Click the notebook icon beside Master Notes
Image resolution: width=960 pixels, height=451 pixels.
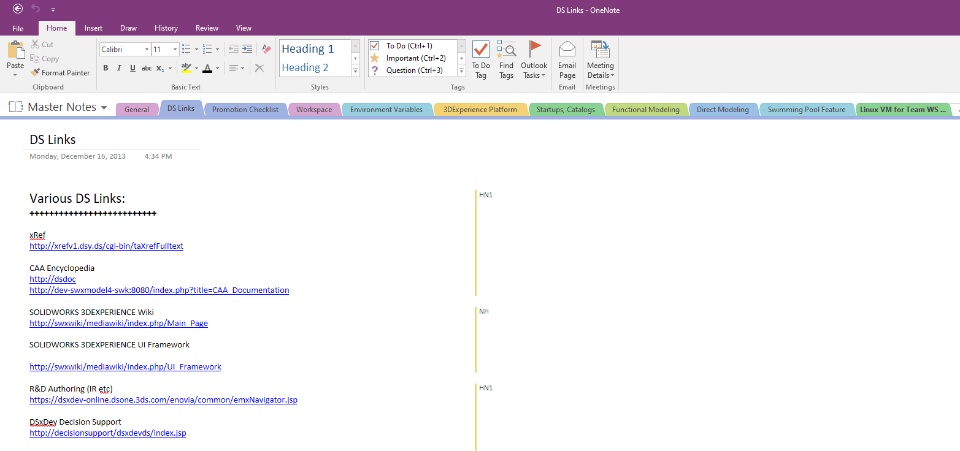(x=15, y=107)
